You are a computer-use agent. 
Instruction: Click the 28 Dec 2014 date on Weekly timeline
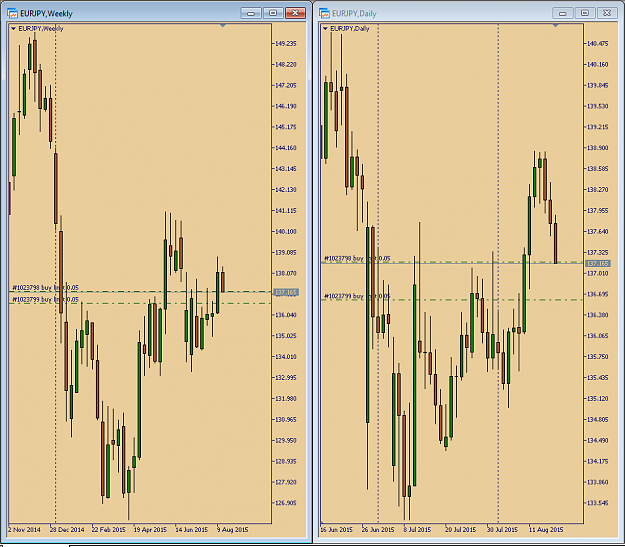pyautogui.click(x=67, y=530)
